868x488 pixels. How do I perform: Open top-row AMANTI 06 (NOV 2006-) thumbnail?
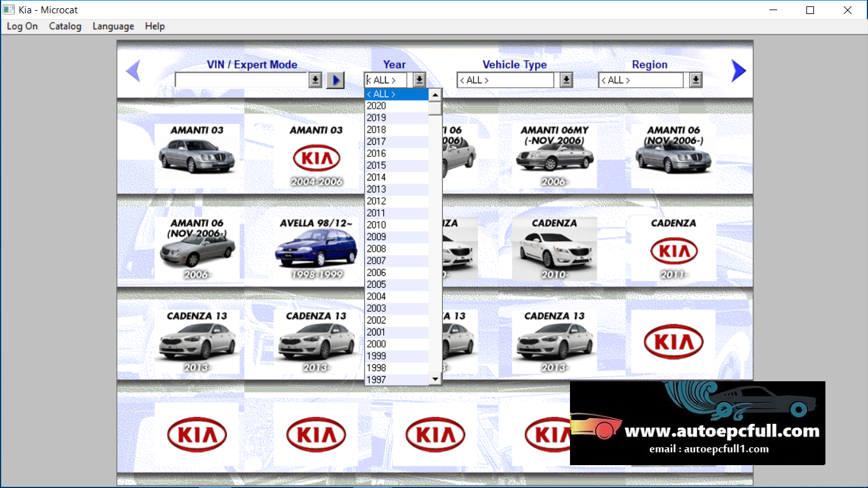673,156
